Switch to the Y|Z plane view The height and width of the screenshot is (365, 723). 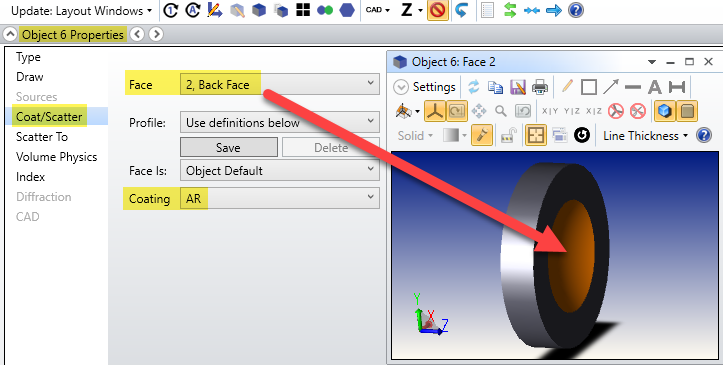click(x=572, y=111)
